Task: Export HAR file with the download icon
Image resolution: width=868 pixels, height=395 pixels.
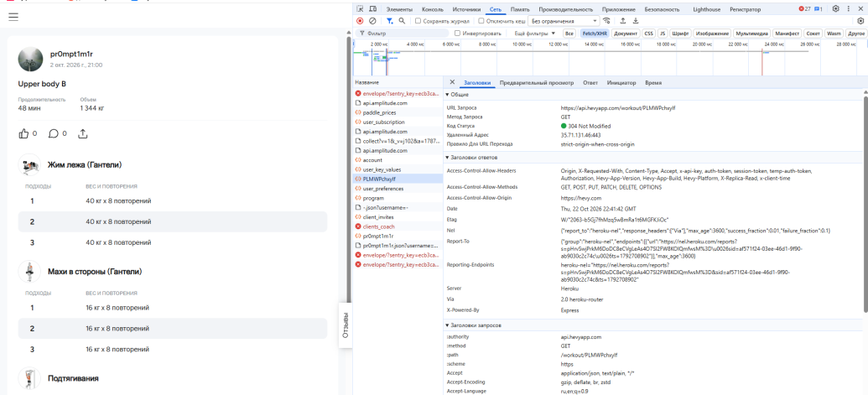Action: tap(636, 21)
